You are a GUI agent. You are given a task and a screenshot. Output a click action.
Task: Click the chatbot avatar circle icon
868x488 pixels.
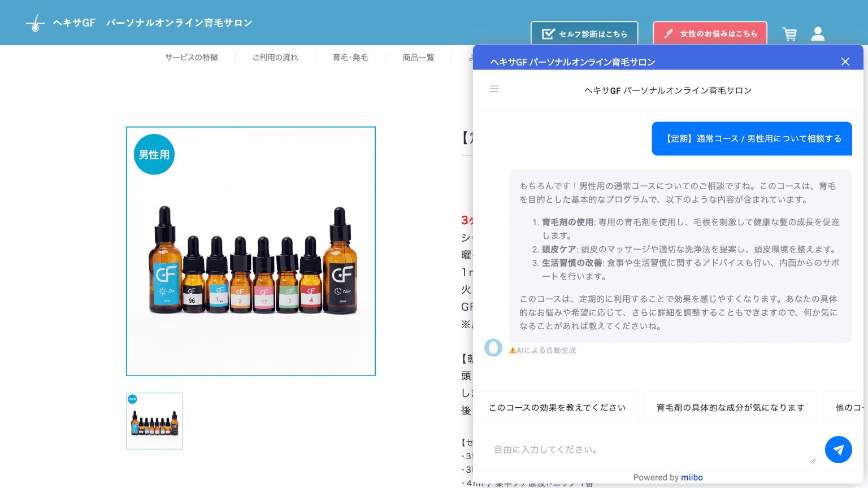[493, 347]
